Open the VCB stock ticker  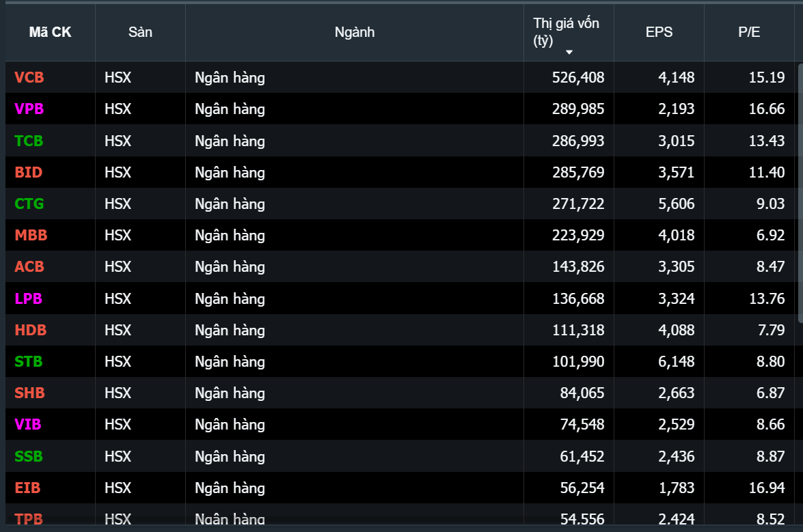click(29, 77)
